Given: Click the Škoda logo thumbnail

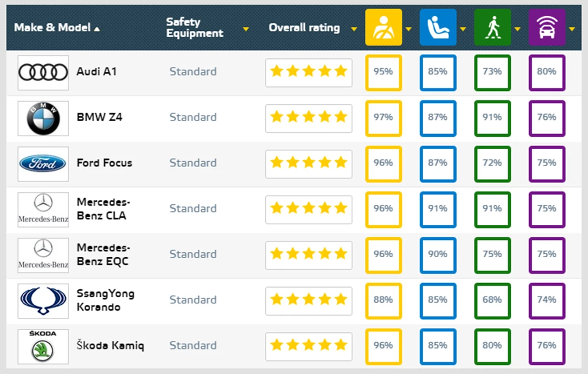Looking at the screenshot, I should 43,346.
